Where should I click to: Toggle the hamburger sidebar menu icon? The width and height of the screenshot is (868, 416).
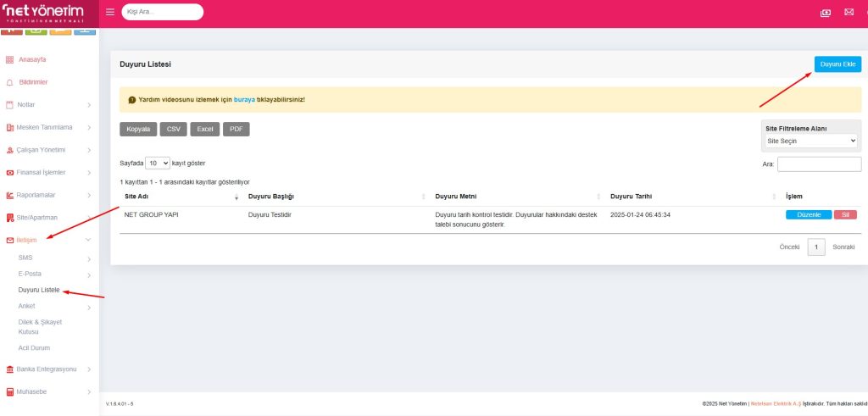111,12
